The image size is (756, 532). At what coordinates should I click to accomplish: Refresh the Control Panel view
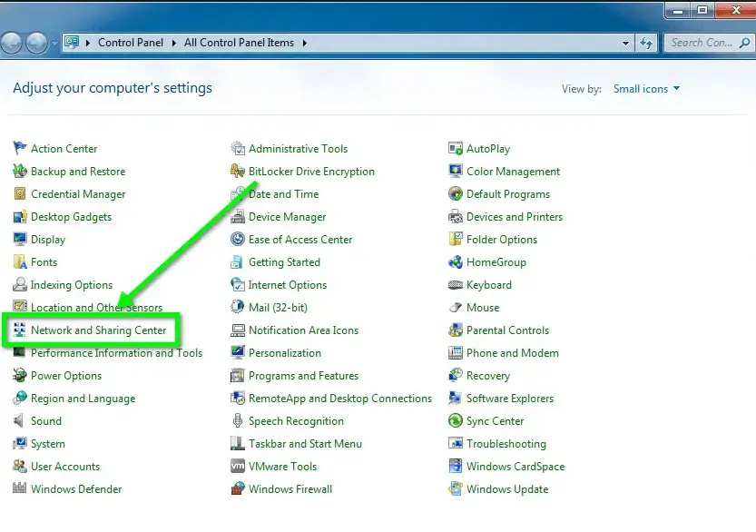[646, 43]
